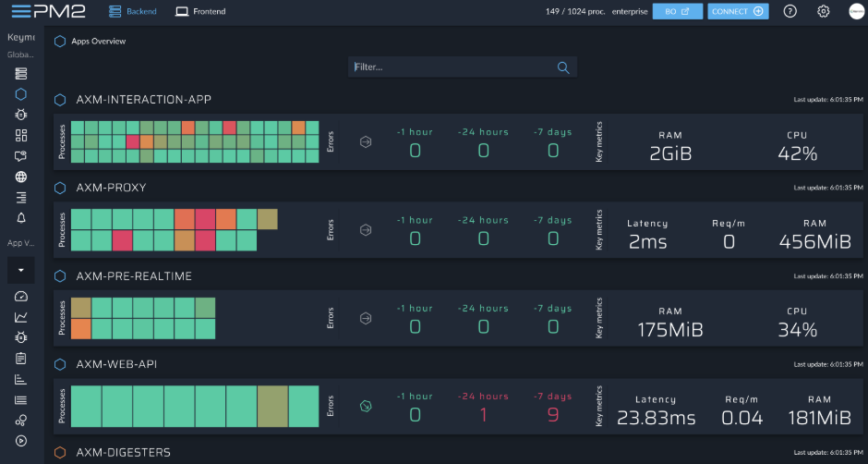Open the hamburger menu beside PM2 logo
The height and width of the screenshot is (464, 868).
point(21,10)
